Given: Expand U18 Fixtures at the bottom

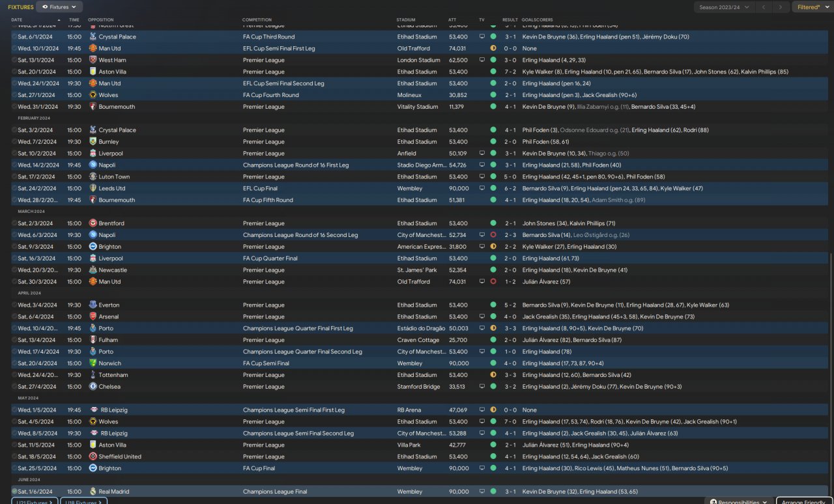Looking at the screenshot, I should tap(83, 501).
